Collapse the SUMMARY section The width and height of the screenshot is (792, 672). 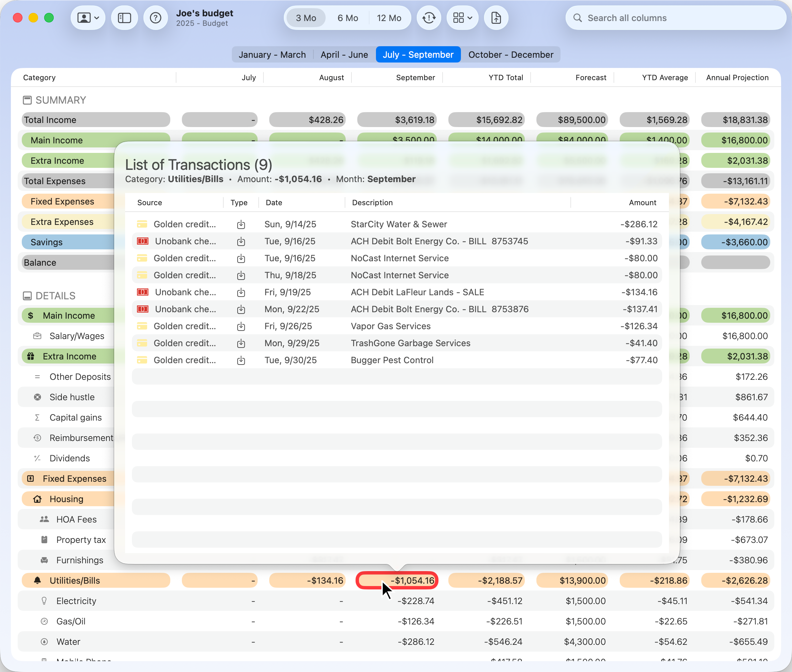(27, 100)
